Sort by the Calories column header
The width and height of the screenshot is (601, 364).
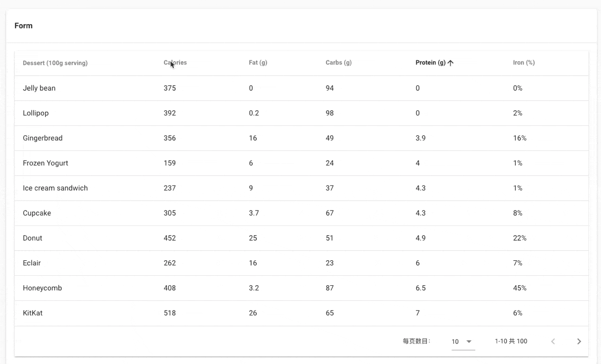click(x=175, y=63)
